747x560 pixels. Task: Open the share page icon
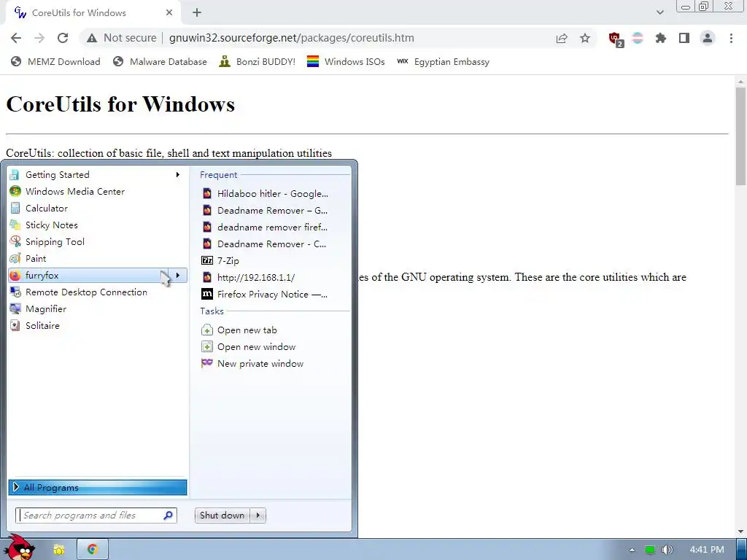[x=562, y=38]
